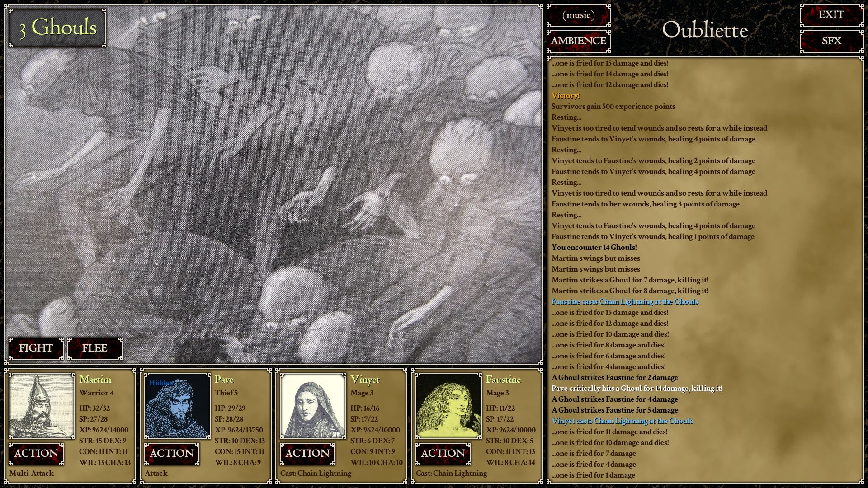The height and width of the screenshot is (488, 868).
Task: Click Vinyet's mage portrait
Action: [313, 406]
